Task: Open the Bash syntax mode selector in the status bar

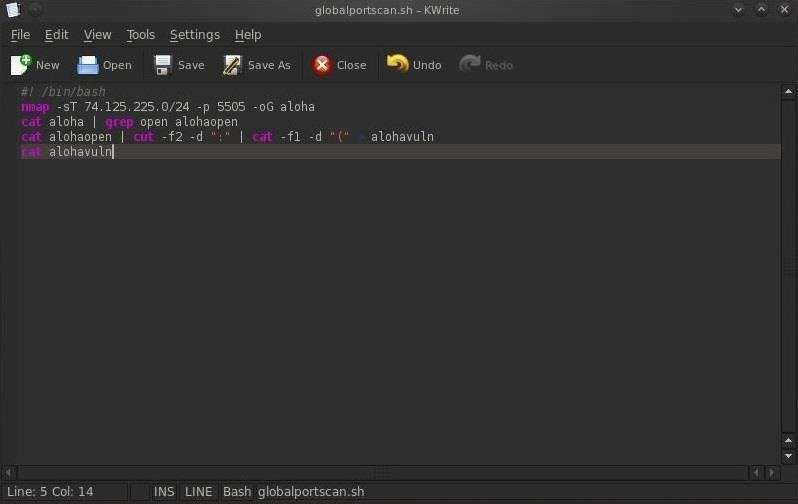Action: 237,492
